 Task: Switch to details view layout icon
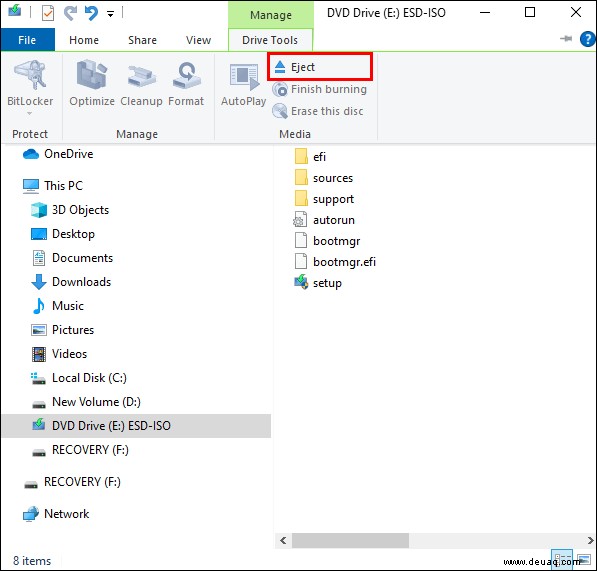(x=562, y=559)
